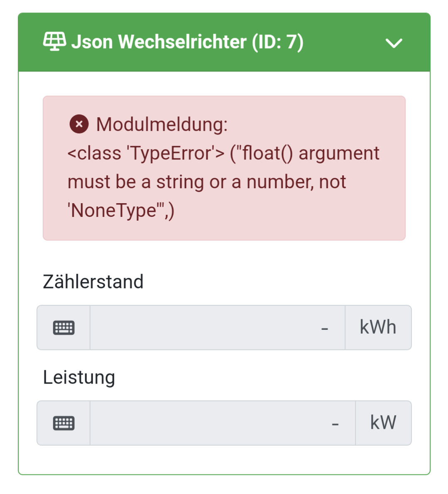Click the kWh unit addon
448x494 pixels.
pyautogui.click(x=378, y=328)
